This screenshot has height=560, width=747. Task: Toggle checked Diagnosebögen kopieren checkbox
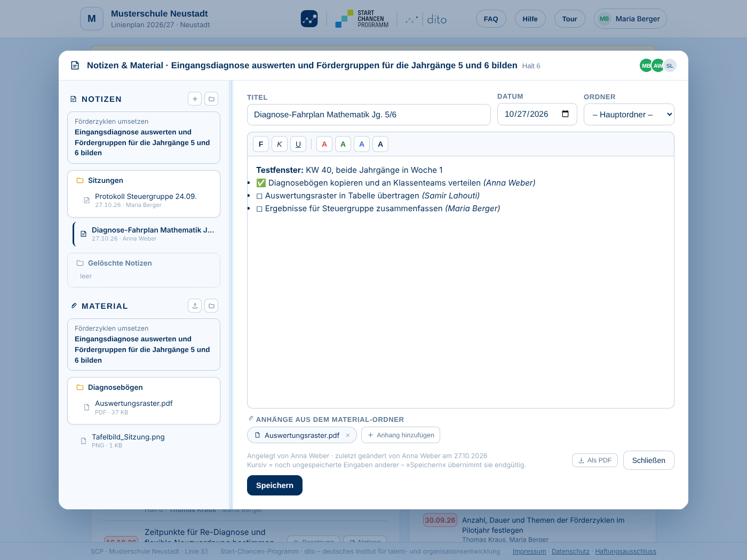261,183
